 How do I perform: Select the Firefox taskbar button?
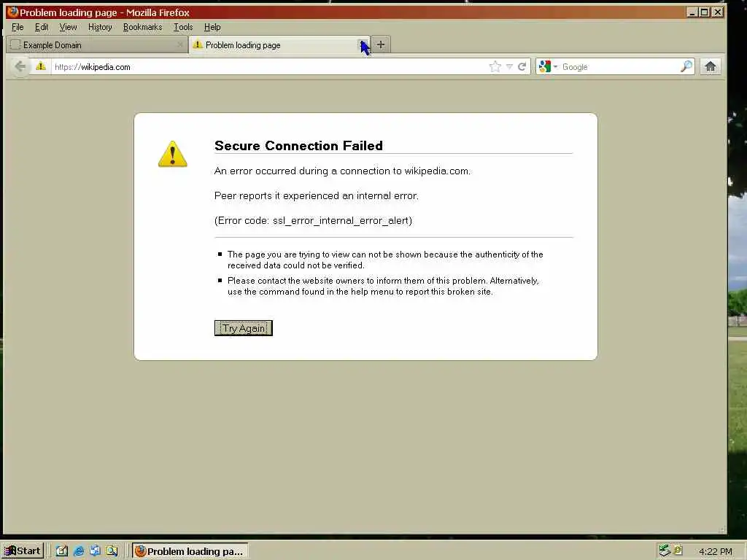tap(190, 551)
